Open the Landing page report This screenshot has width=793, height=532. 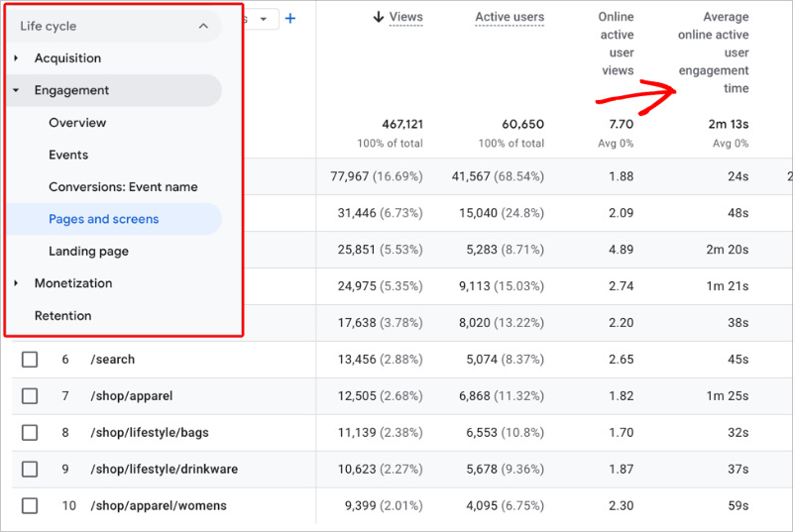[88, 251]
